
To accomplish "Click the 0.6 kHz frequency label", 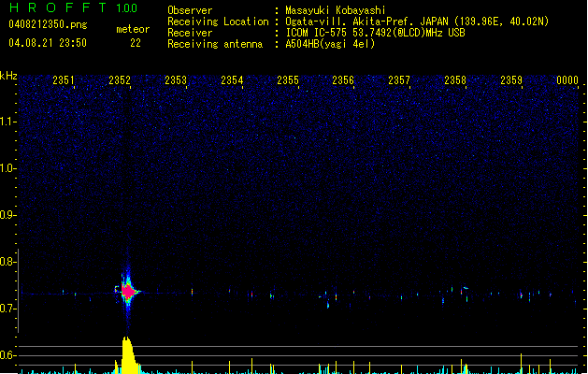I will [8, 355].
